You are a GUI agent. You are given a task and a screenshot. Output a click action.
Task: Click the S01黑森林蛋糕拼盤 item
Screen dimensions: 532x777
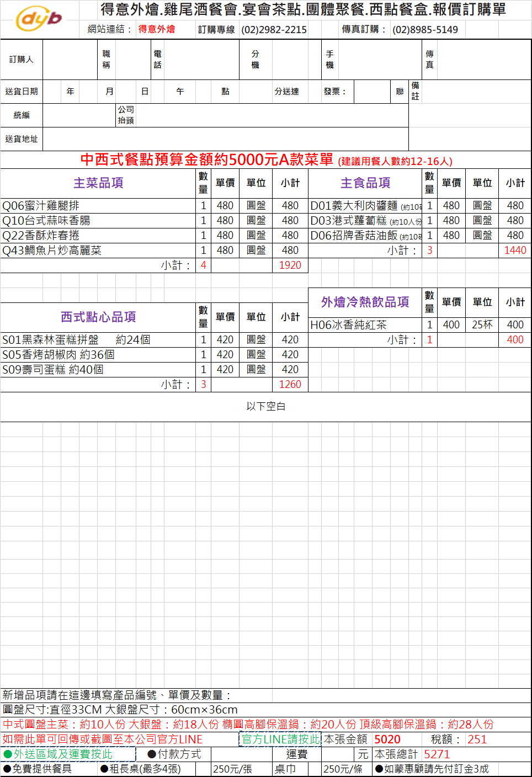coord(98,340)
